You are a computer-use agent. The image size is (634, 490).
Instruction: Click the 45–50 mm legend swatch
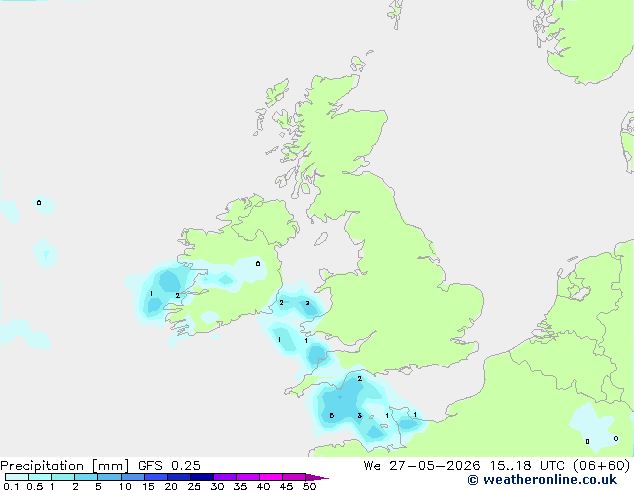tap(294, 477)
